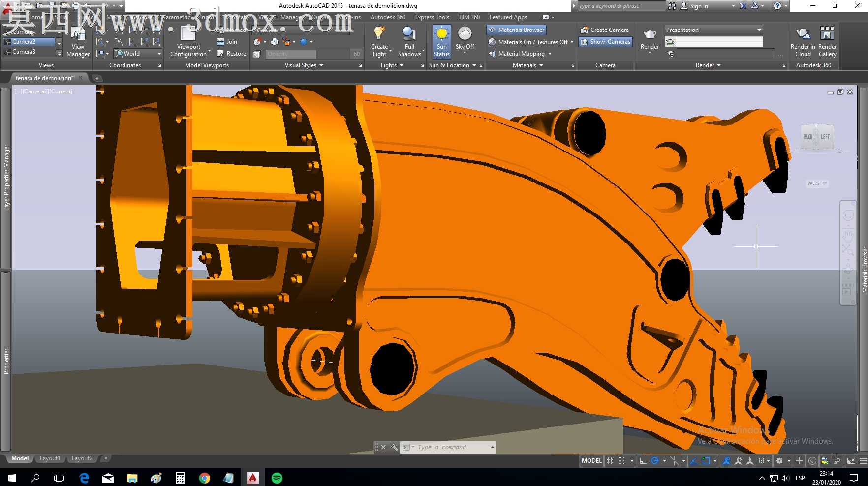Click the Viewport Configuration icon
The image size is (868, 486).
coord(188,33)
